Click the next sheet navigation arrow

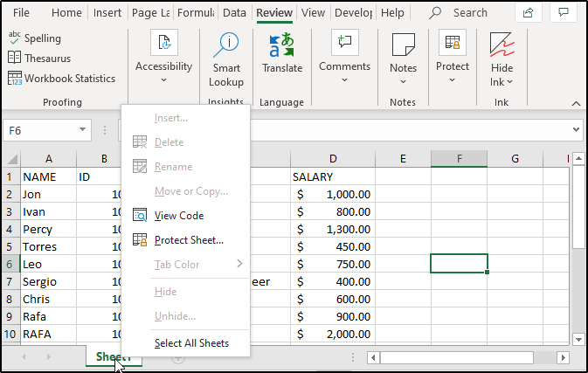[x=48, y=356]
